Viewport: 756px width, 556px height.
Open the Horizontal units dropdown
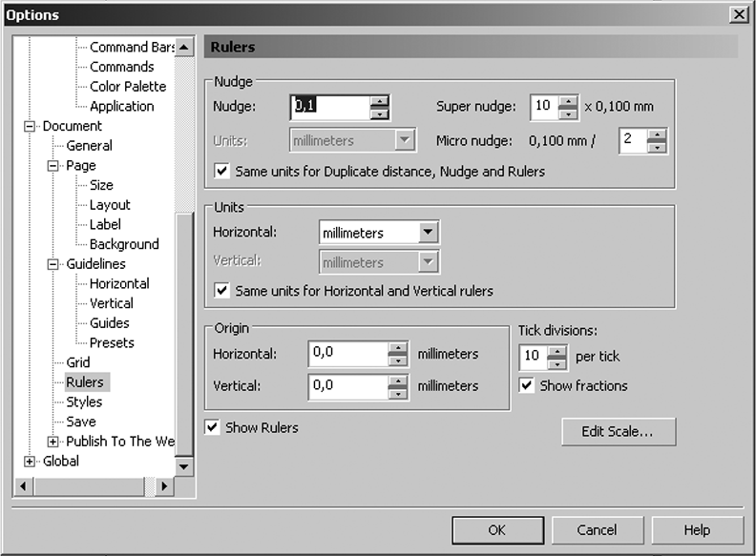point(428,233)
